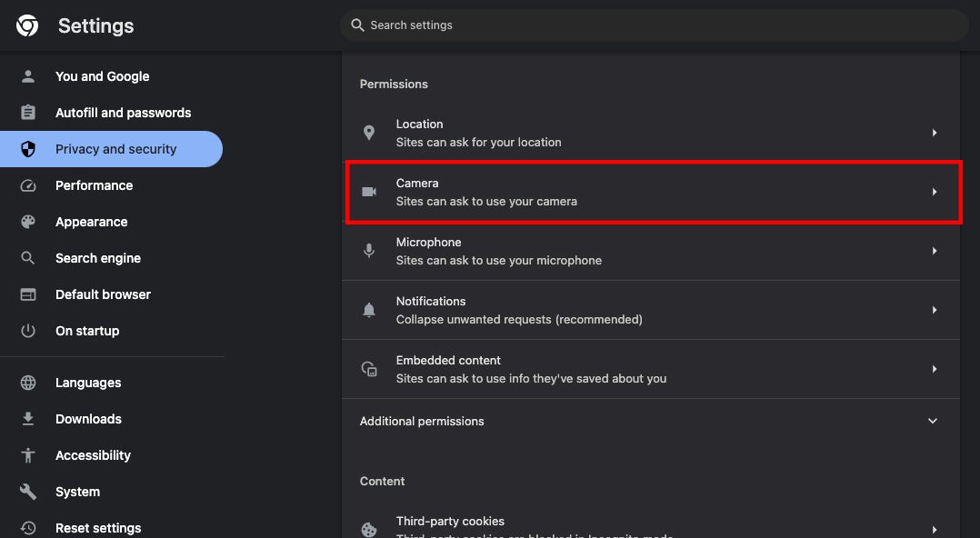Click the Microphone icon
The width and height of the screenshot is (980, 538).
(369, 251)
